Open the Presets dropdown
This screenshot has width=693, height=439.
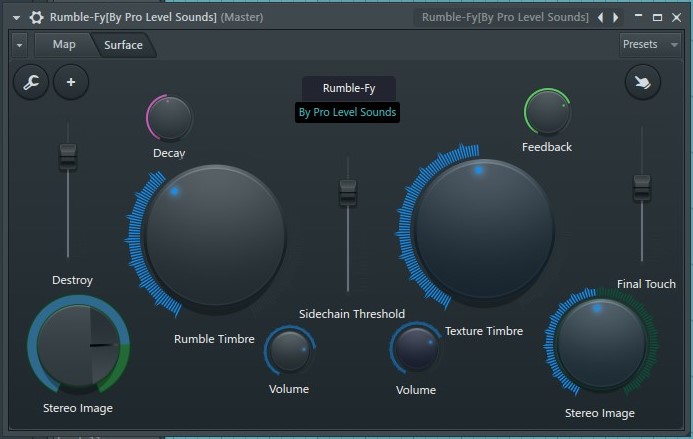tap(650, 45)
